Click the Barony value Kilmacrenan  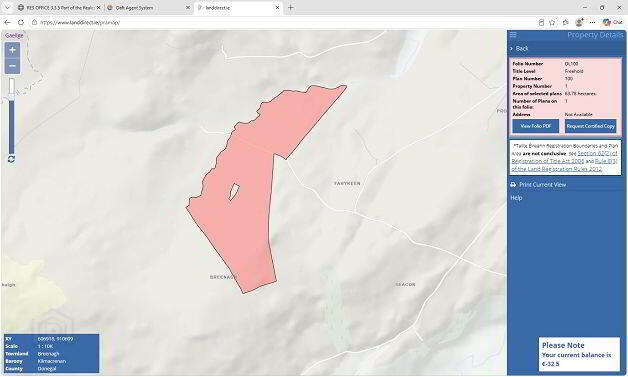[51, 361]
